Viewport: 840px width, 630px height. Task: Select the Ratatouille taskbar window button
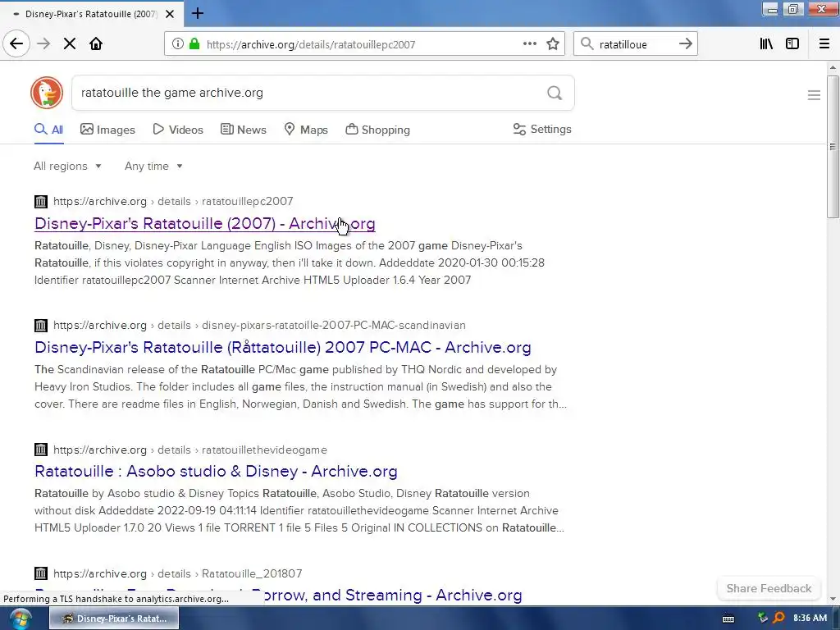[x=114, y=619]
